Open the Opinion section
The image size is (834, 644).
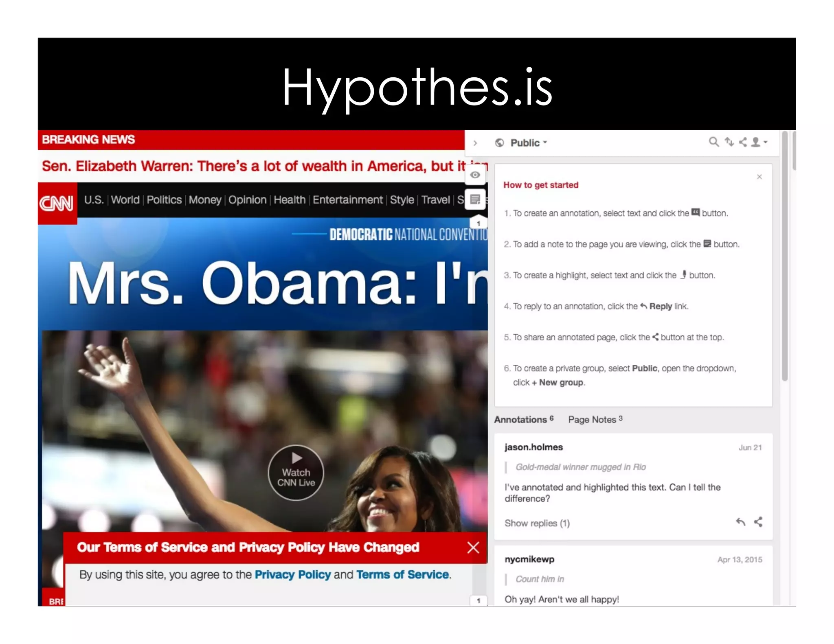(247, 200)
